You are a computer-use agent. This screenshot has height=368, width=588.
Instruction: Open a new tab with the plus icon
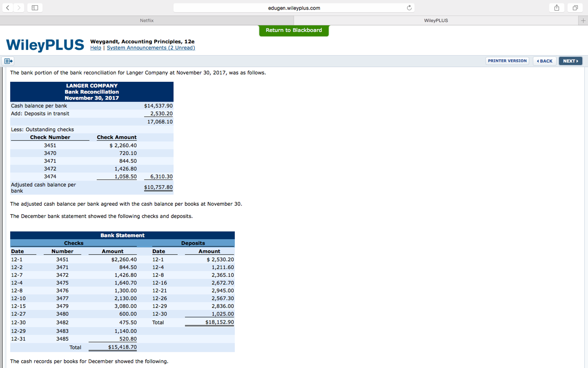click(583, 20)
